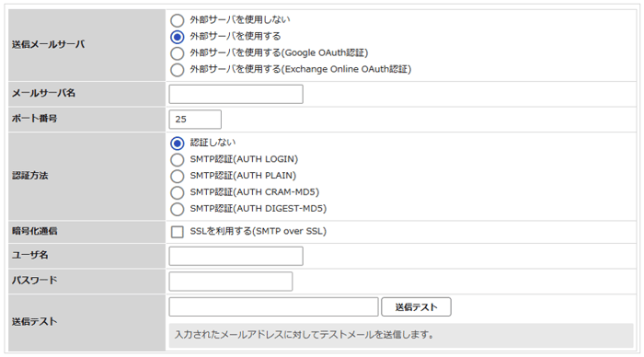Select 外部サーバを使用する radio option
This screenshot has height=357, width=644.
(x=177, y=37)
